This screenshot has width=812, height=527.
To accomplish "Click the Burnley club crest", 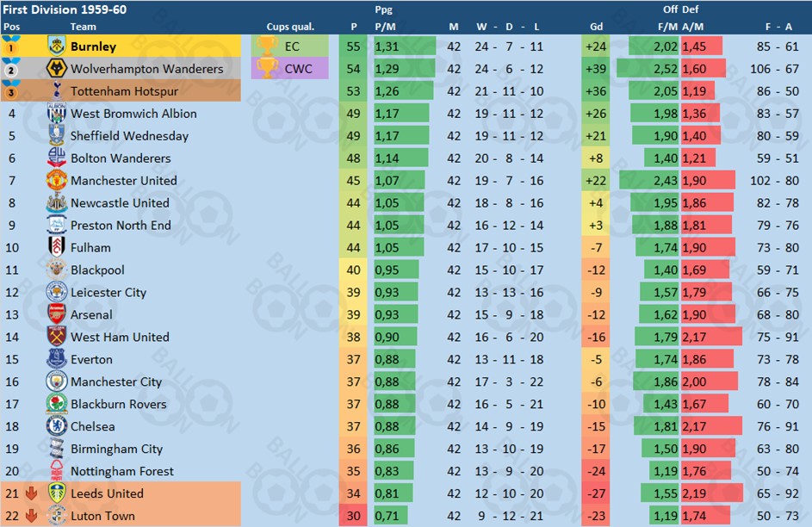I will click(x=57, y=46).
